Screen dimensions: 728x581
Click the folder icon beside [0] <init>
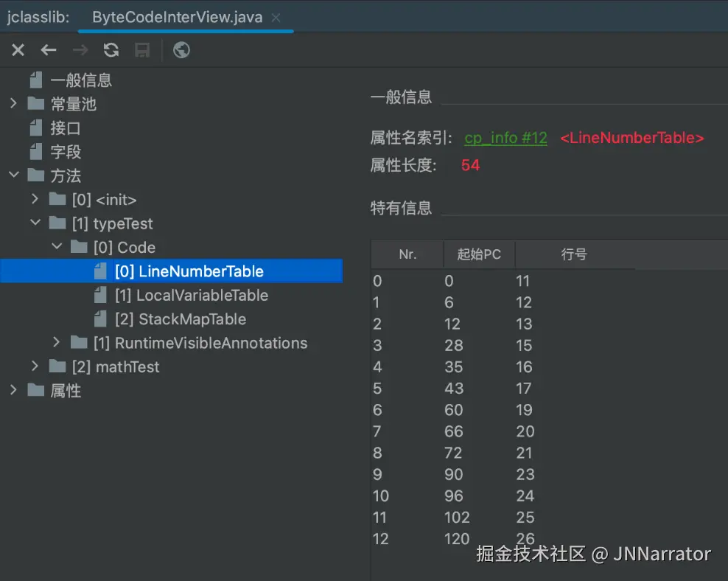pos(57,199)
